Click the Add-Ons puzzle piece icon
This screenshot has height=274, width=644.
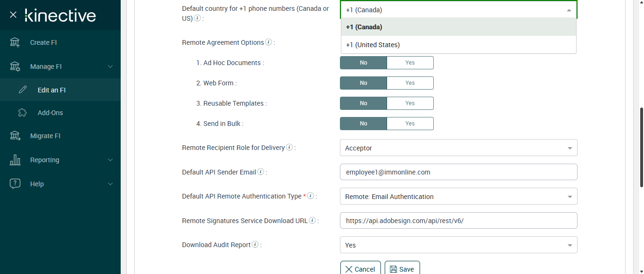[x=23, y=113]
